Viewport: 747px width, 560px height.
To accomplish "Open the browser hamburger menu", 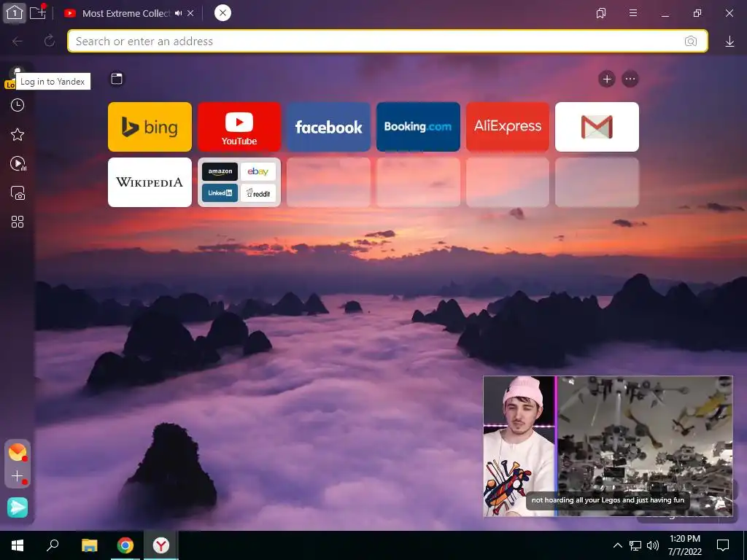I will click(x=633, y=13).
